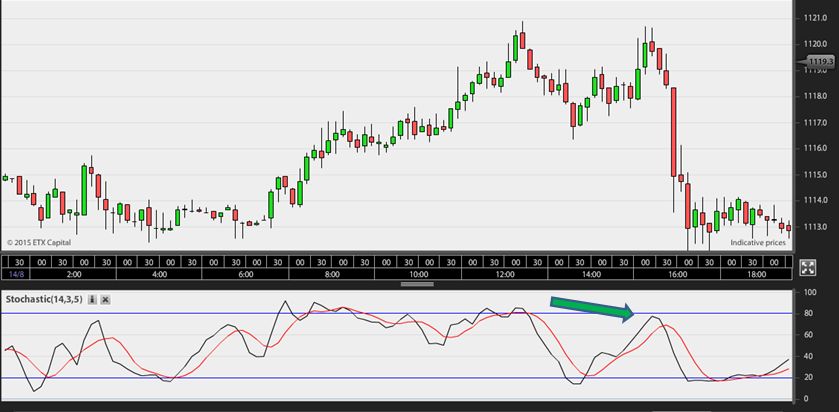The image size is (839, 412).
Task: Click the ETX Capital copyright text
Action: [39, 242]
